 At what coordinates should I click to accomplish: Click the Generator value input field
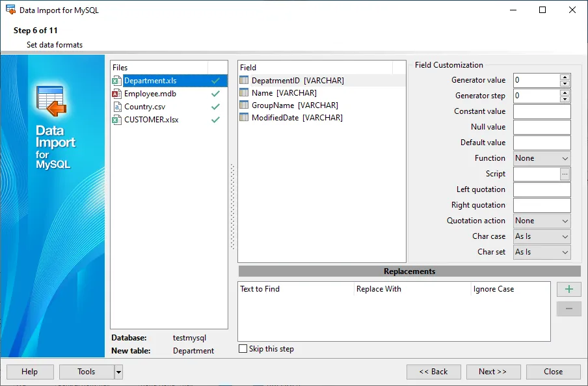[x=537, y=80]
